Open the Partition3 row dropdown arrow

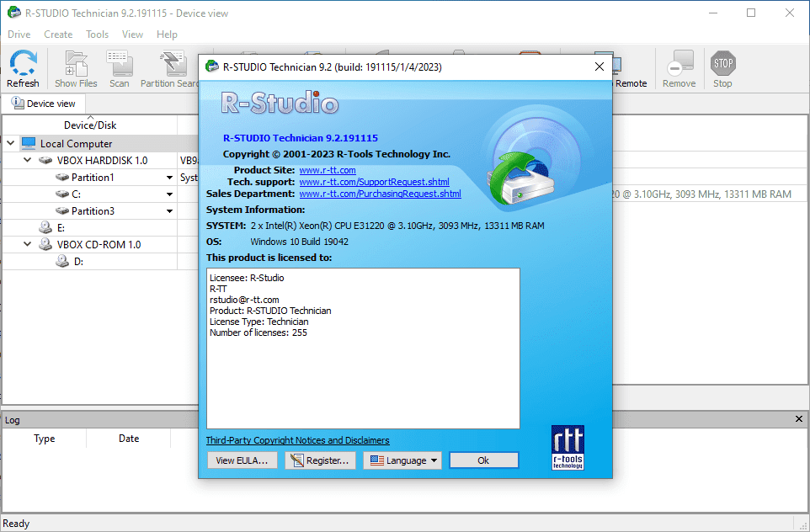(x=169, y=211)
